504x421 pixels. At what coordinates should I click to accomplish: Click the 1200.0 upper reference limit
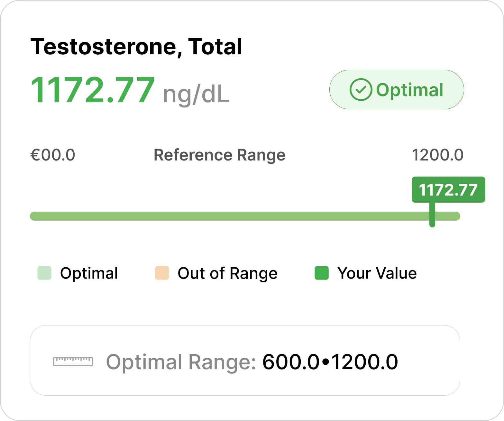pyautogui.click(x=437, y=155)
